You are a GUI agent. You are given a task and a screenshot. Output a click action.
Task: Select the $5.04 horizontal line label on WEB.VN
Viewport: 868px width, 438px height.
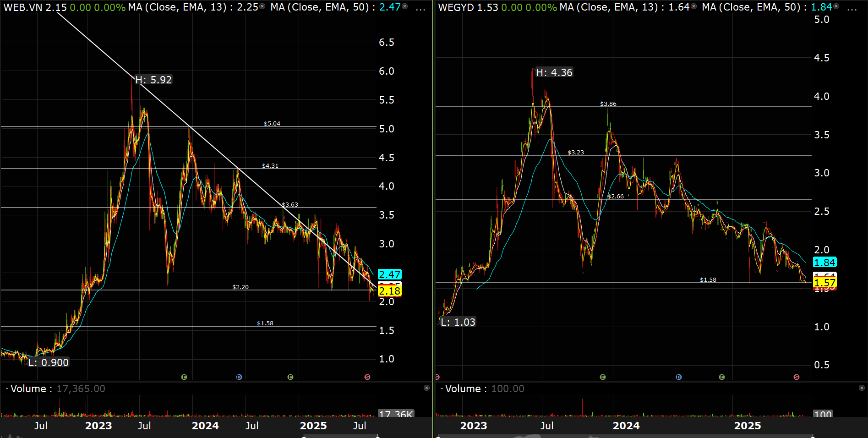coord(272,124)
